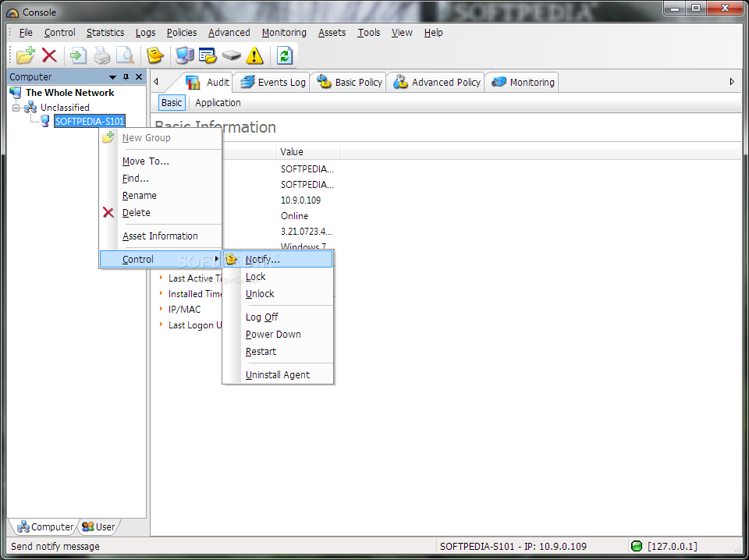Expand the Last Active Time row arrow
This screenshot has height=560, width=749.
tap(161, 278)
